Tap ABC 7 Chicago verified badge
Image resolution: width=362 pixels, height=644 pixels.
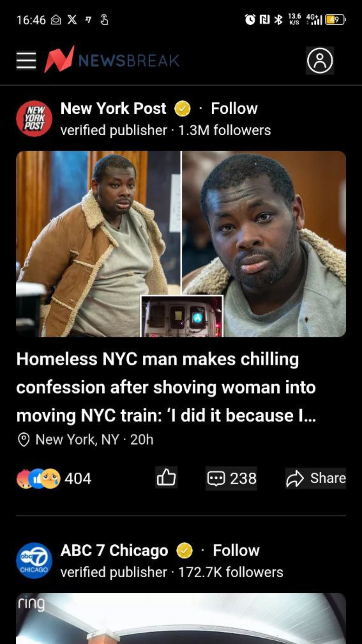(x=184, y=550)
